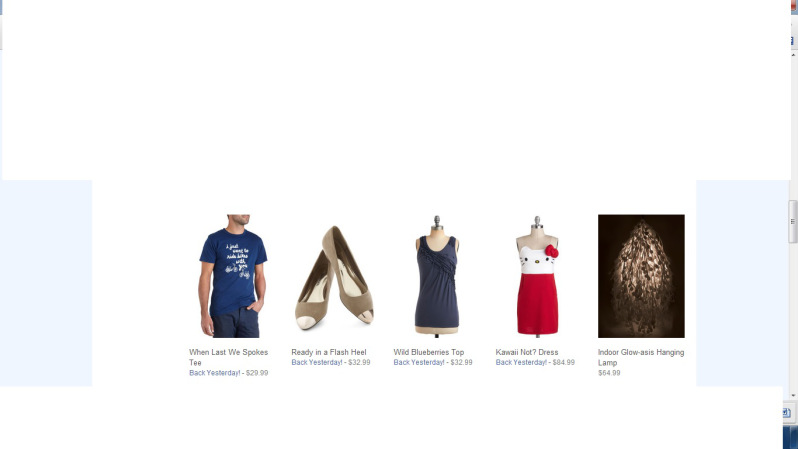This screenshot has width=798, height=449.
Task: Click Back Yesterday! under Flash Heel
Action: click(317, 362)
